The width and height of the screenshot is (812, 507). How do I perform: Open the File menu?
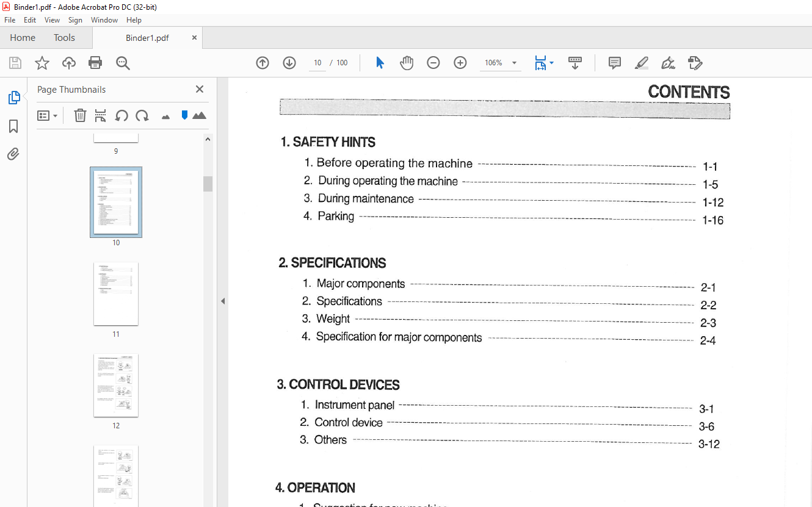[10, 20]
